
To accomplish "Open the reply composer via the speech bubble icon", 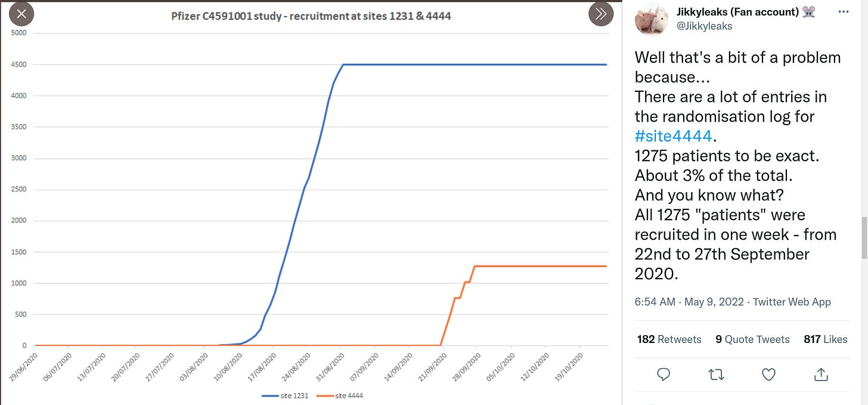I will coord(664,375).
